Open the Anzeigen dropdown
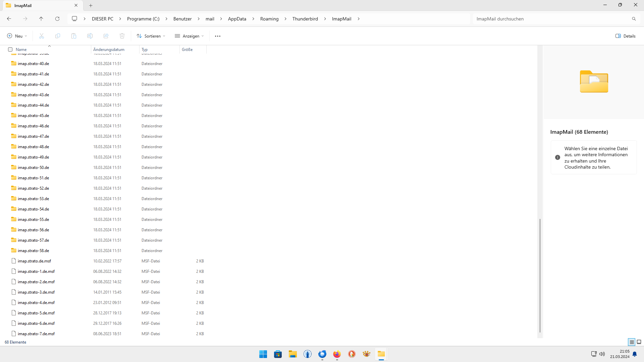The image size is (644, 362). [190, 36]
